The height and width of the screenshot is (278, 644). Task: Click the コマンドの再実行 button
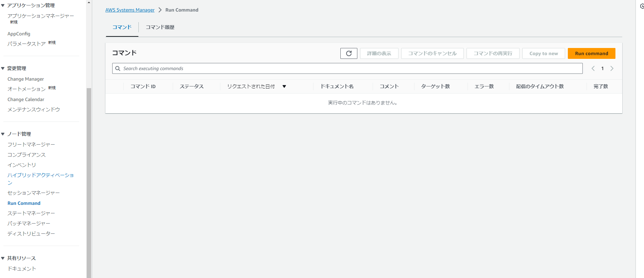[493, 53]
